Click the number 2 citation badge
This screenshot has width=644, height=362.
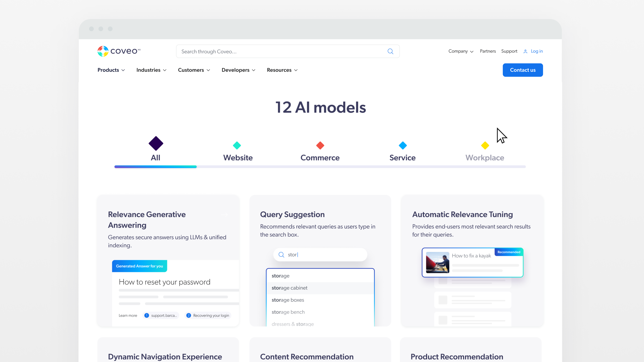click(189, 315)
